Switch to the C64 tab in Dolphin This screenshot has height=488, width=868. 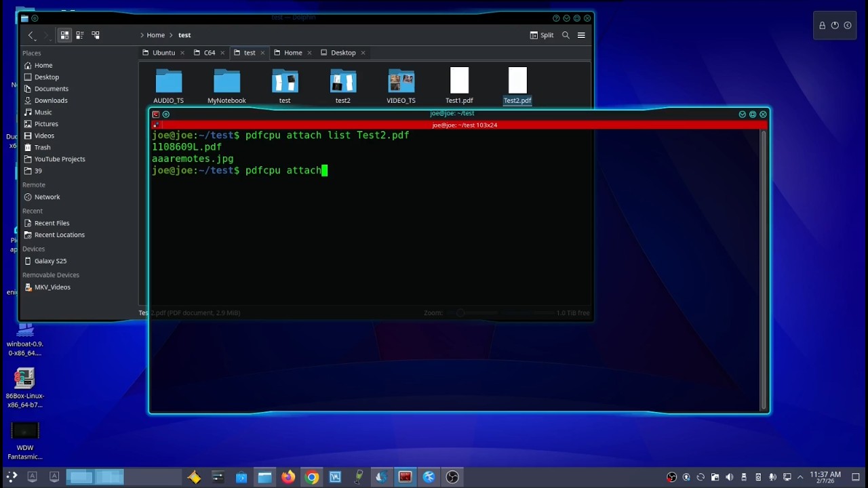tap(210, 53)
